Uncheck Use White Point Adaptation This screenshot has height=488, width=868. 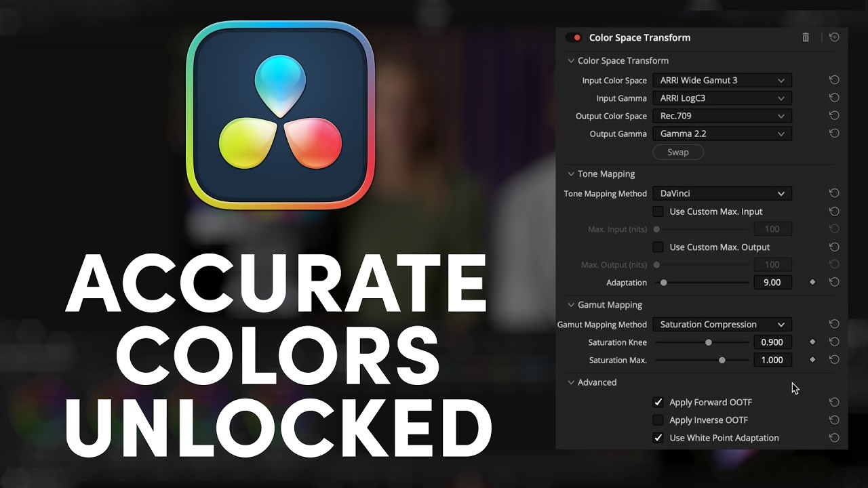658,438
